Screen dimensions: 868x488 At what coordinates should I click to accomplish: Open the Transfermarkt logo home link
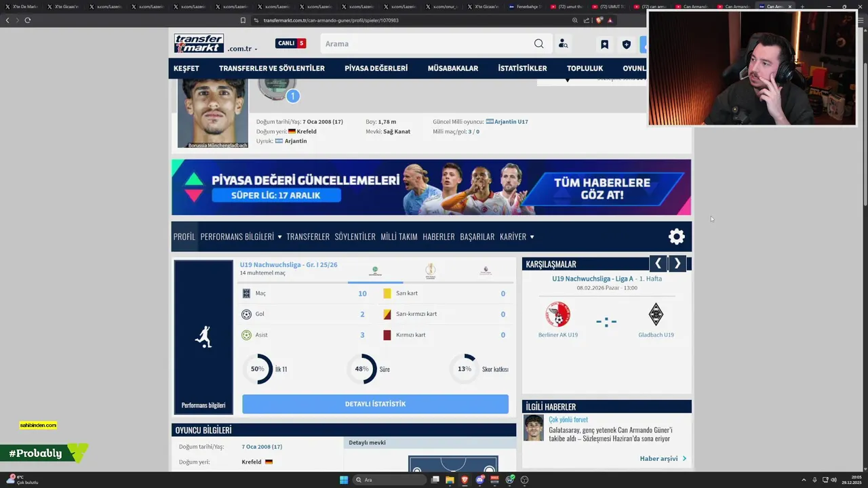199,43
